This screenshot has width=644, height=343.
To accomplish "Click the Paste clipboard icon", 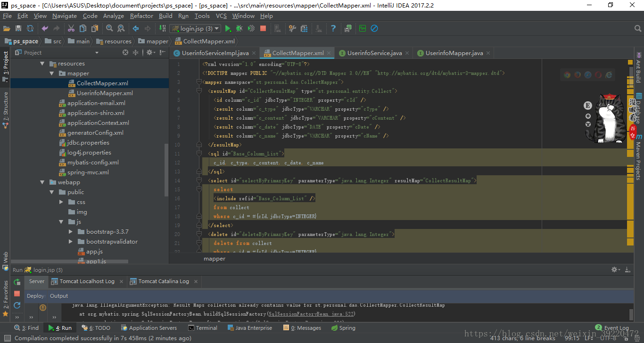I will pyautogui.click(x=94, y=28).
